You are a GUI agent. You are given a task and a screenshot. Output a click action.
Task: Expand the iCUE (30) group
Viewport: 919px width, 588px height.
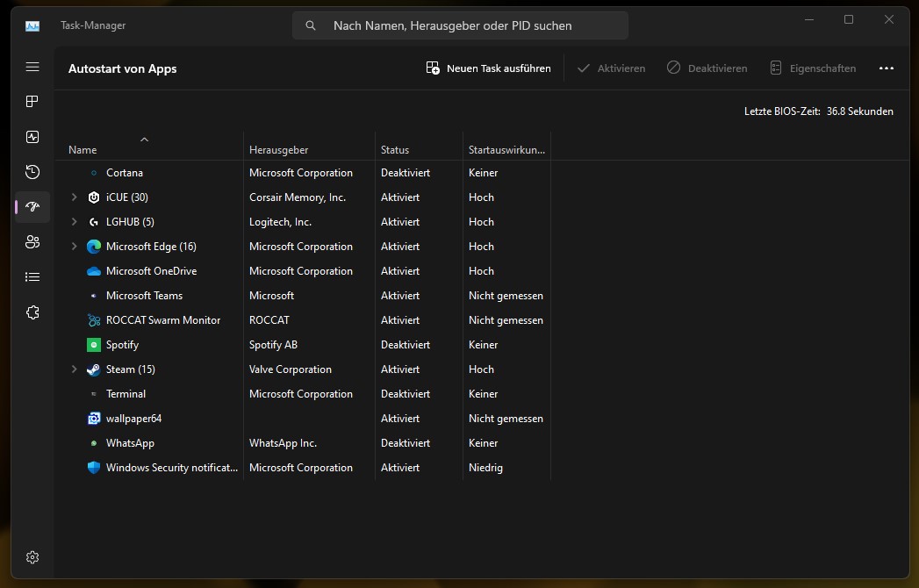(74, 197)
